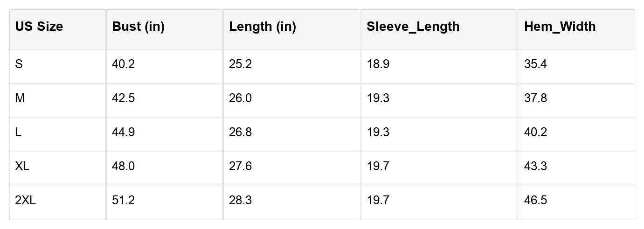This screenshot has width=644, height=229.
Task: Click hem width value 46.5
Action: (x=535, y=201)
